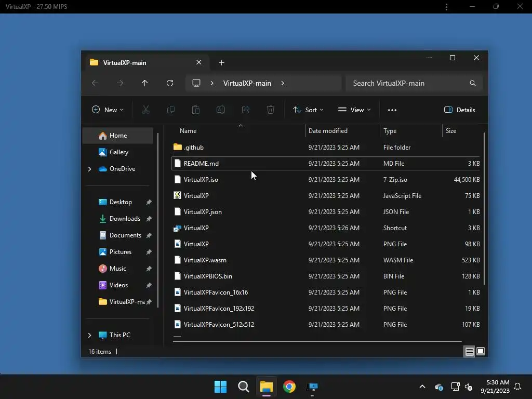Click the Paste clipboard icon
The image size is (532, 399).
(x=196, y=110)
